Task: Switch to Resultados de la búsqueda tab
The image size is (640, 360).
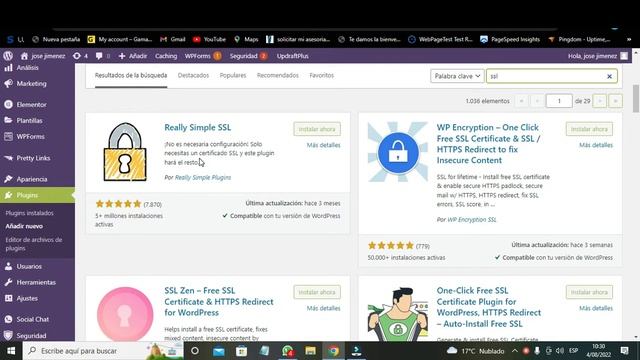Action: tap(131, 76)
